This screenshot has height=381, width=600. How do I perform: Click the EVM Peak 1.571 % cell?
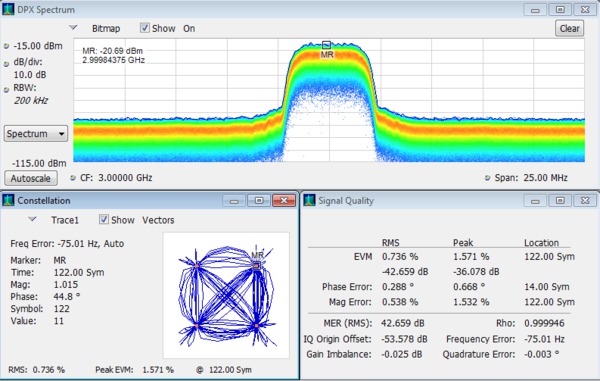pos(471,257)
